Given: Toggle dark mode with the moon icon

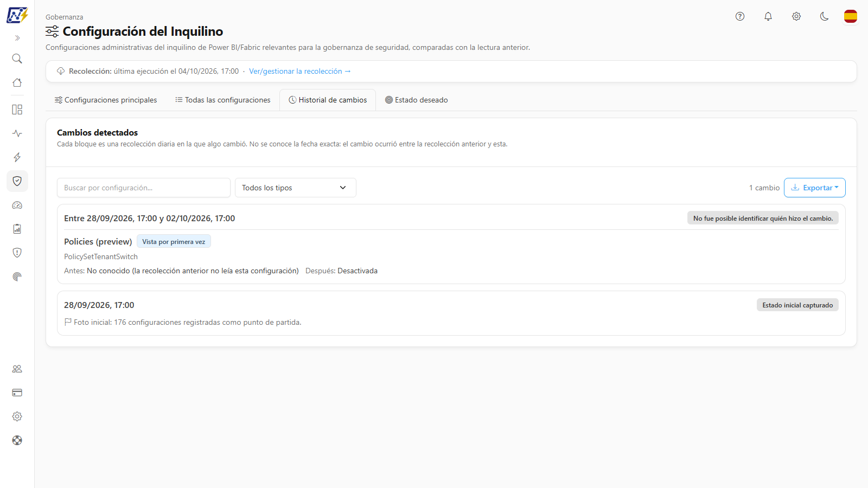Looking at the screenshot, I should (x=825, y=16).
